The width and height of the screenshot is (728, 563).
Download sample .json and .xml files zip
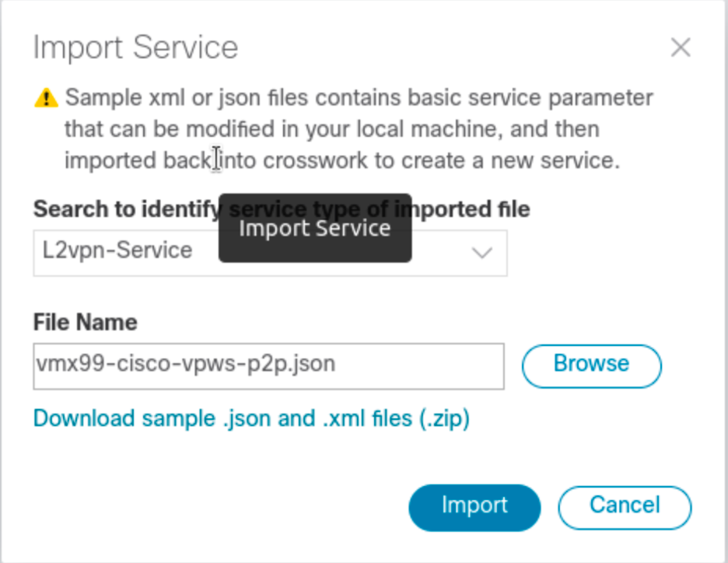[251, 418]
